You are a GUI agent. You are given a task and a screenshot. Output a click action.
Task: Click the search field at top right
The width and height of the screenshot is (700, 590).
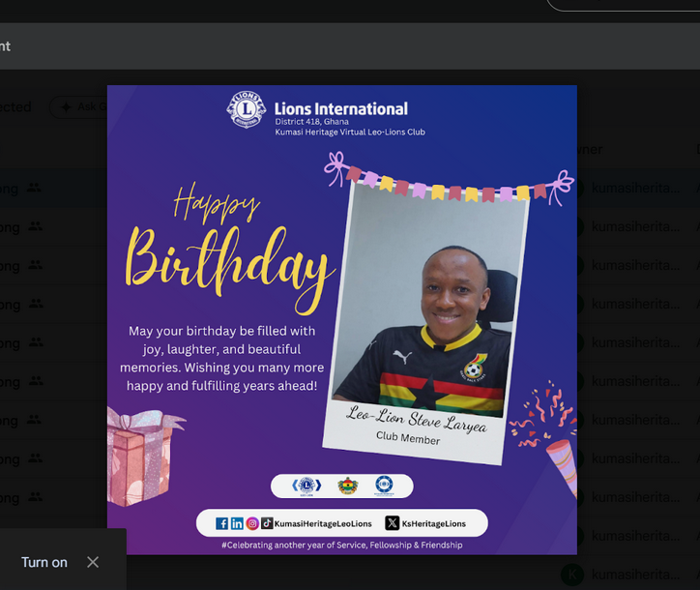624,5
